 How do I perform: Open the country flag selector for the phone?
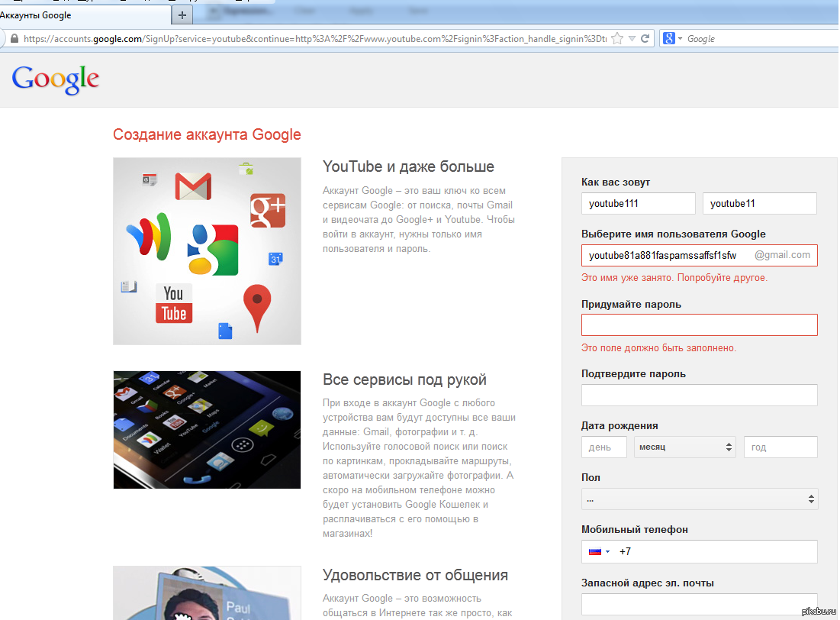[599, 551]
